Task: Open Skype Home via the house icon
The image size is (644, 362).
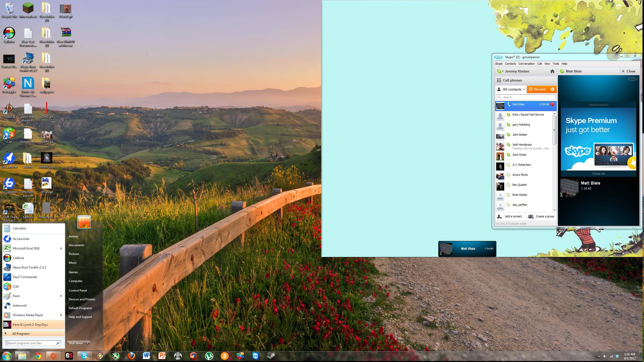Action: click(552, 71)
